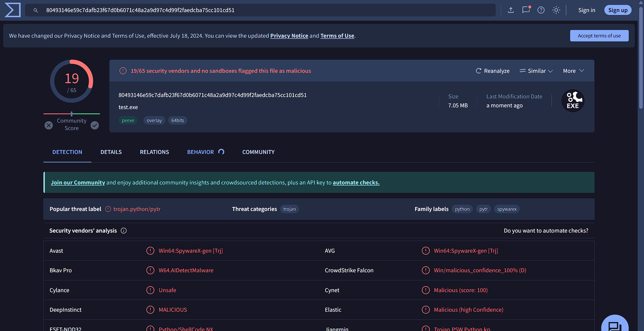The height and width of the screenshot is (331, 644).
Task: Click the 64bits tag
Action: 178,120
